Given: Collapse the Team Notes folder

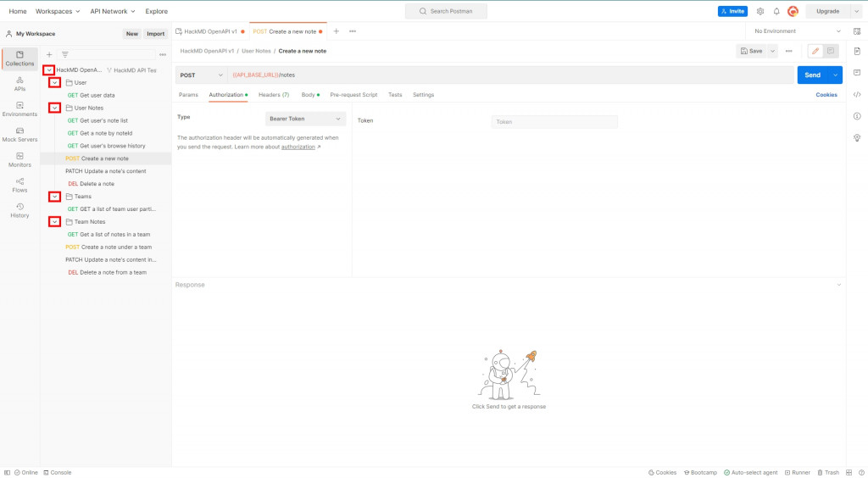Looking at the screenshot, I should point(54,222).
